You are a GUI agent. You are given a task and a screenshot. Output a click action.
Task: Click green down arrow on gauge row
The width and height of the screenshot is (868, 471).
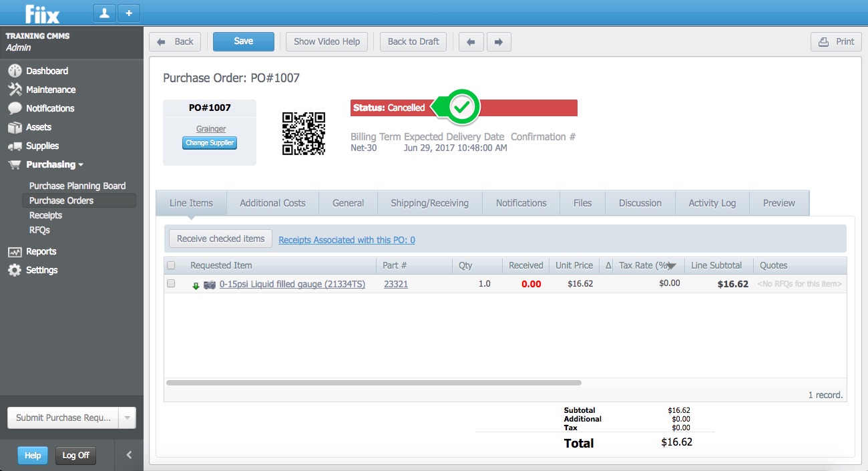click(196, 285)
